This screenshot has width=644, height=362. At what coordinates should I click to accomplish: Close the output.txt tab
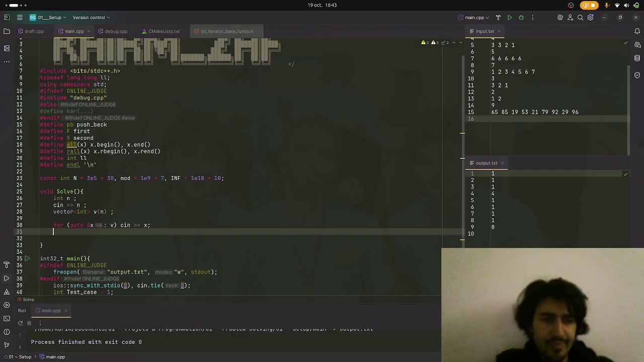coord(502,163)
